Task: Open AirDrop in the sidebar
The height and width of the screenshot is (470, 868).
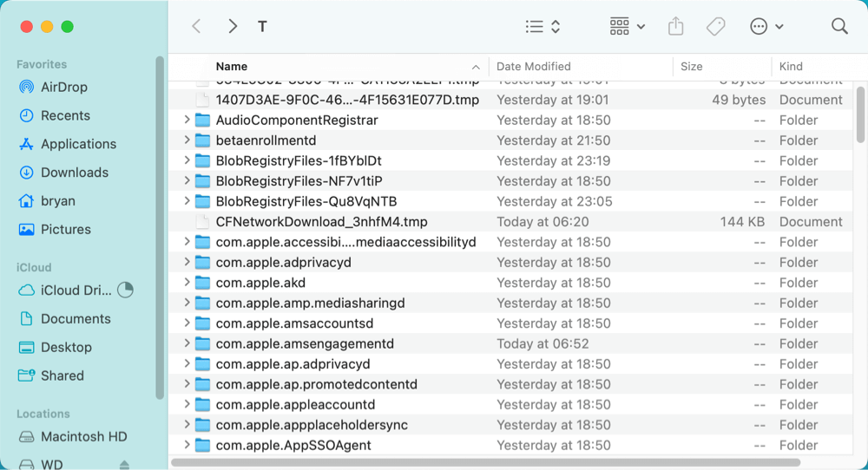Action: tap(53, 87)
